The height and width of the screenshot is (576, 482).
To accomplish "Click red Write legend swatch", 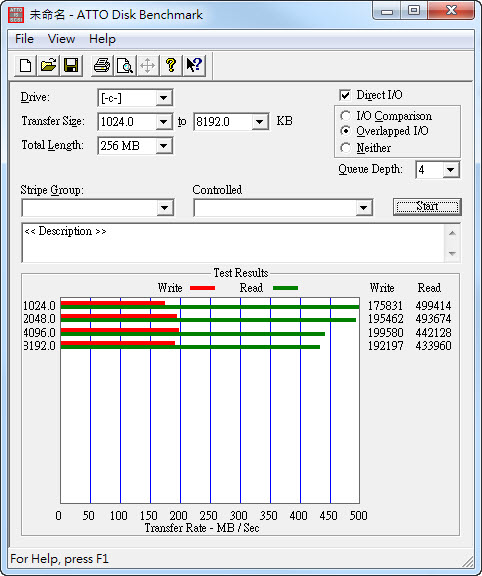I will pos(202,288).
